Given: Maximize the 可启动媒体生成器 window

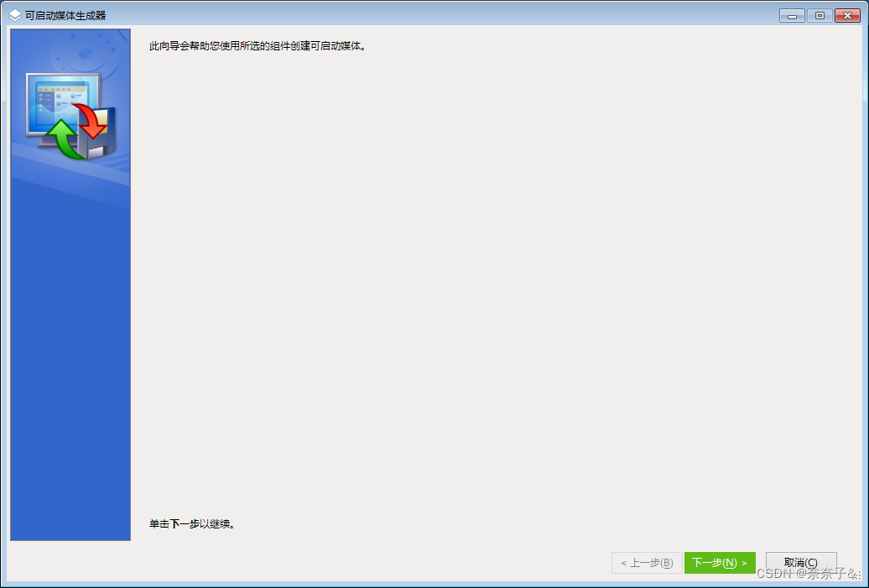Looking at the screenshot, I should coord(820,15).
